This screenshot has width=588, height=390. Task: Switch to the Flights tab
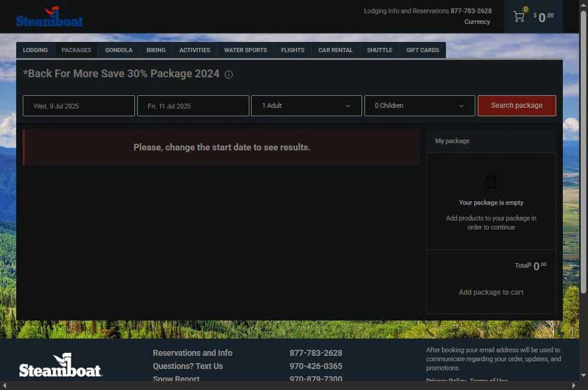(x=293, y=50)
